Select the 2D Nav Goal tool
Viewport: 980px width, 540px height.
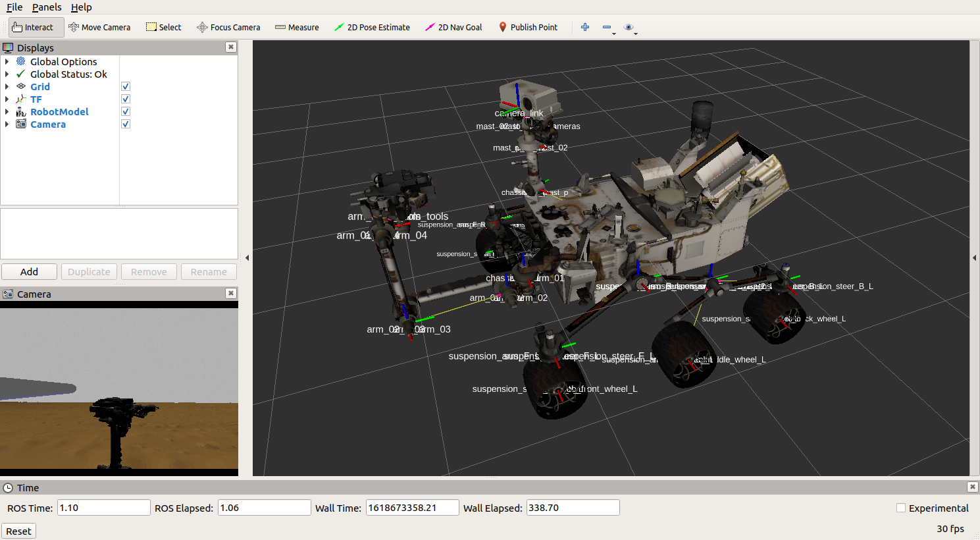point(453,27)
